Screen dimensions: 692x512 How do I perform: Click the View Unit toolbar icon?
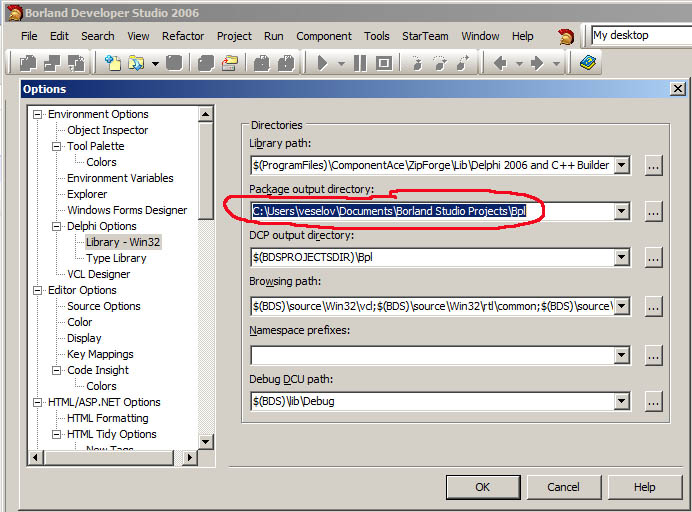click(x=28, y=63)
